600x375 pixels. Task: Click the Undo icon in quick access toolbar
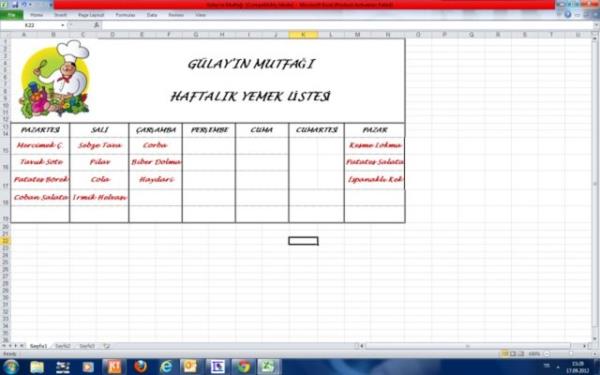tap(24, 5)
